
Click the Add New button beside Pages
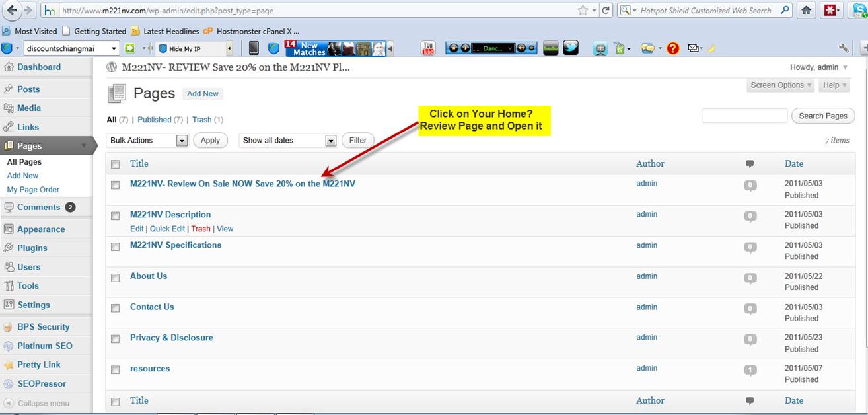point(202,94)
